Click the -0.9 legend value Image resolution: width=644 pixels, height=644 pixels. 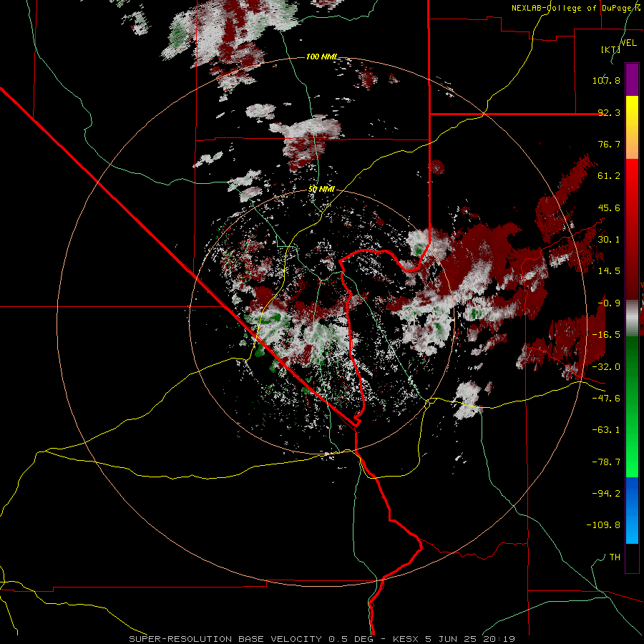609,303
